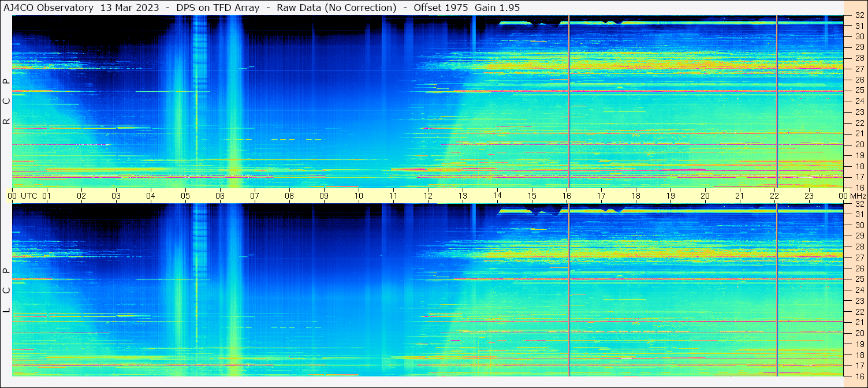
Task: Click the 05 UTC hour label on the time axis
Action: click(x=185, y=196)
